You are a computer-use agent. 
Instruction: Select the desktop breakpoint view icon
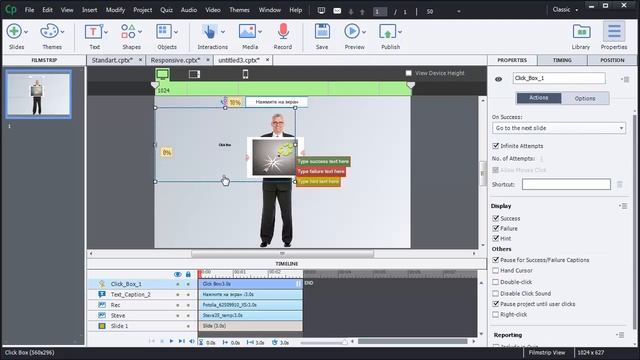(162, 74)
